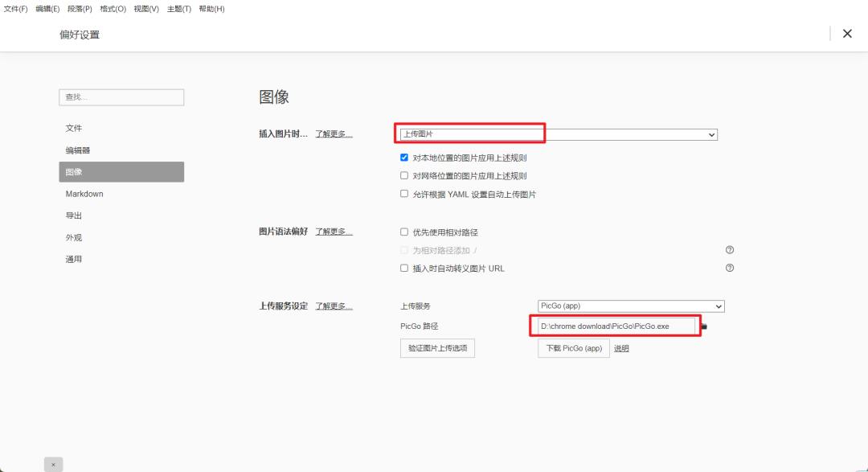Open the 视图(V) menu
This screenshot has width=868, height=472.
[x=146, y=9]
